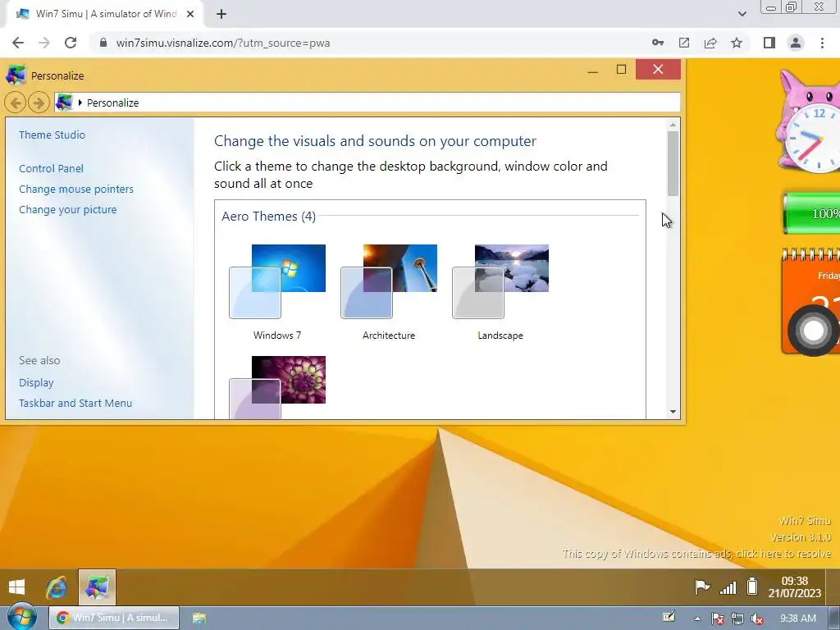
Task: Click the pink cat clock gadget
Action: [x=808, y=121]
